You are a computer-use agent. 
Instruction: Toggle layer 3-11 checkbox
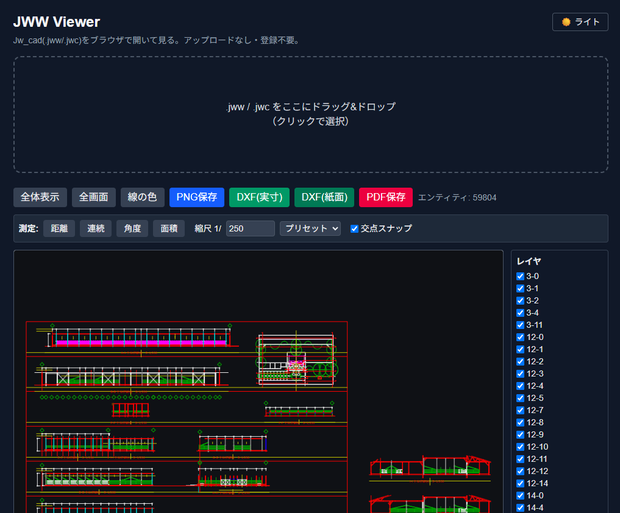click(x=520, y=325)
